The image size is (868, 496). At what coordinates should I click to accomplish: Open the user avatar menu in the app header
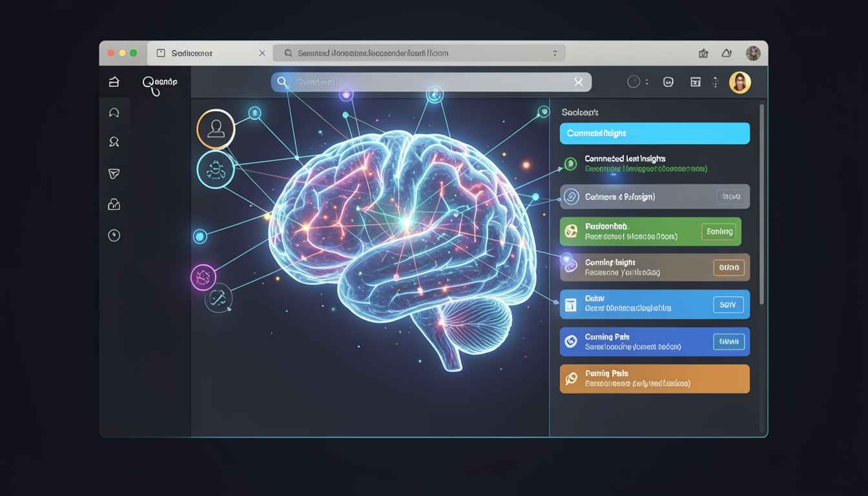coord(740,82)
